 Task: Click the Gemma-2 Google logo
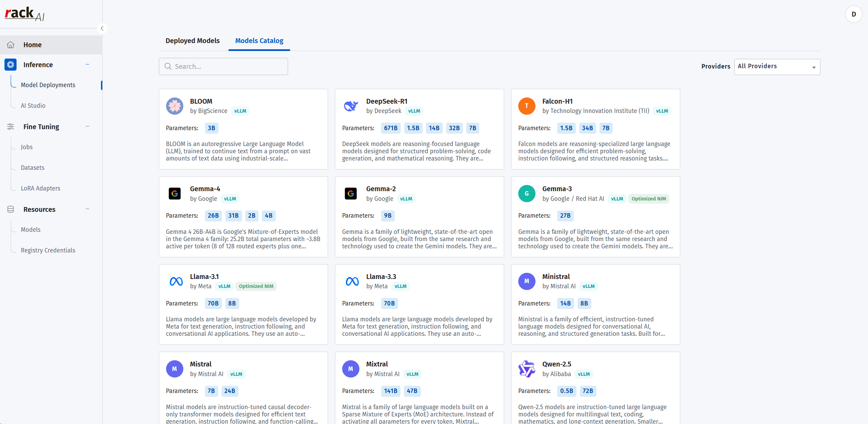(x=351, y=194)
